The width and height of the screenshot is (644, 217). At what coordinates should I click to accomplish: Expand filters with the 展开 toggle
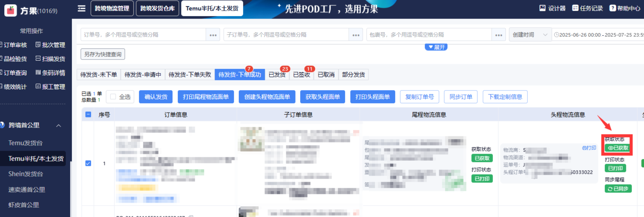coord(436,47)
